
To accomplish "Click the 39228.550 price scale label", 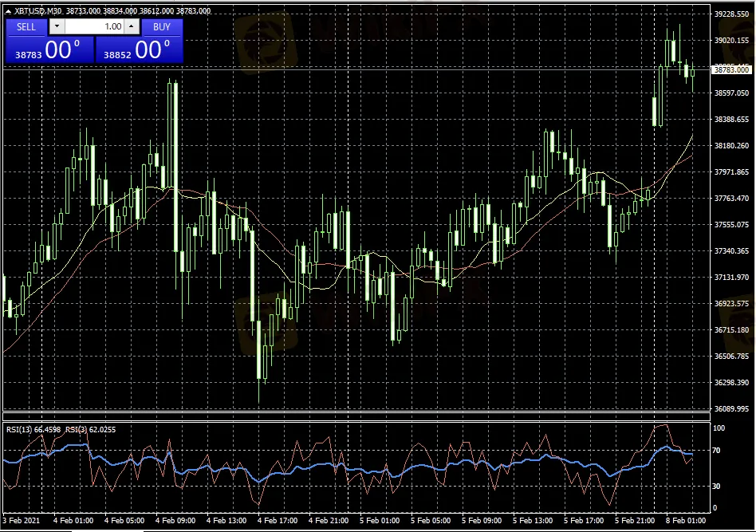I will click(732, 14).
